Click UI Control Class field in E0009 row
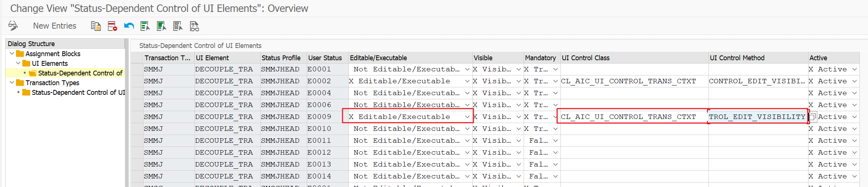This screenshot has width=868, height=187. tap(632, 117)
